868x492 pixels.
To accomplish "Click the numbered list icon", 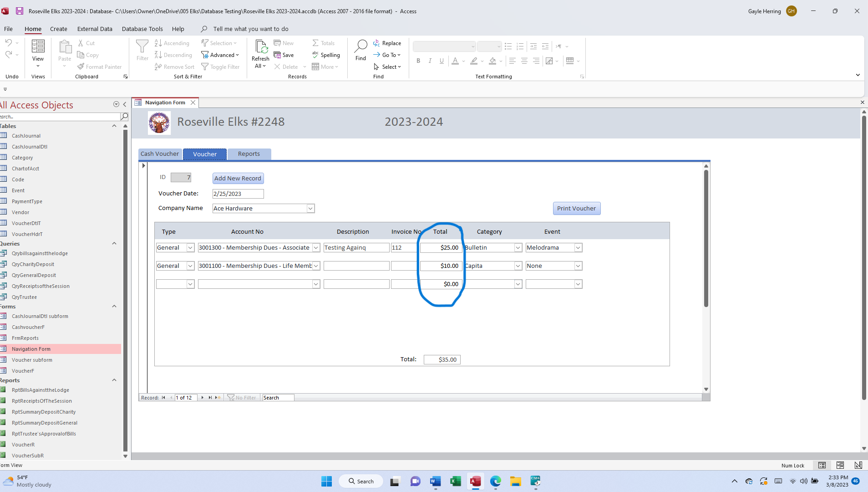I will click(x=520, y=46).
